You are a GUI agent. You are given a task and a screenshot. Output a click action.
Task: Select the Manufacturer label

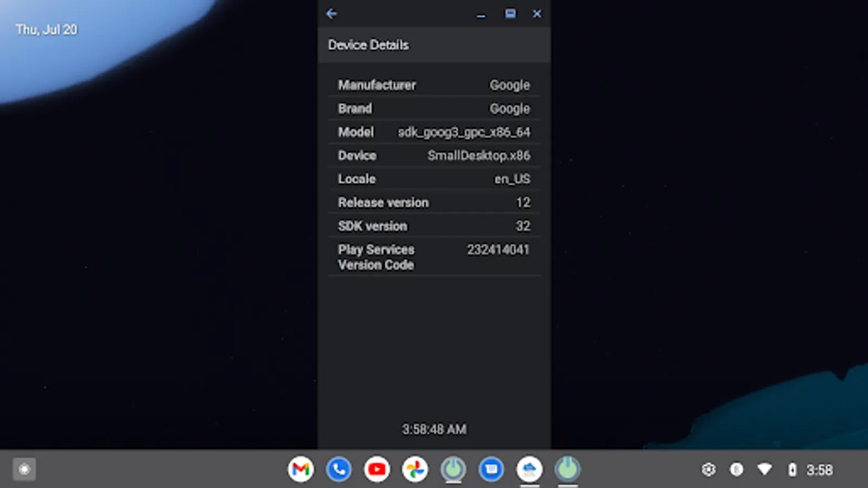click(377, 85)
